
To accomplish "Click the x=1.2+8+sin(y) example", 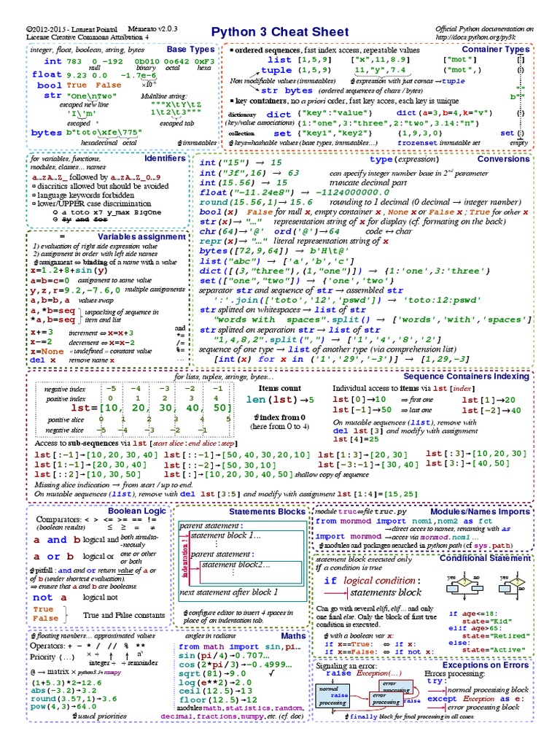I will tap(69, 271).
